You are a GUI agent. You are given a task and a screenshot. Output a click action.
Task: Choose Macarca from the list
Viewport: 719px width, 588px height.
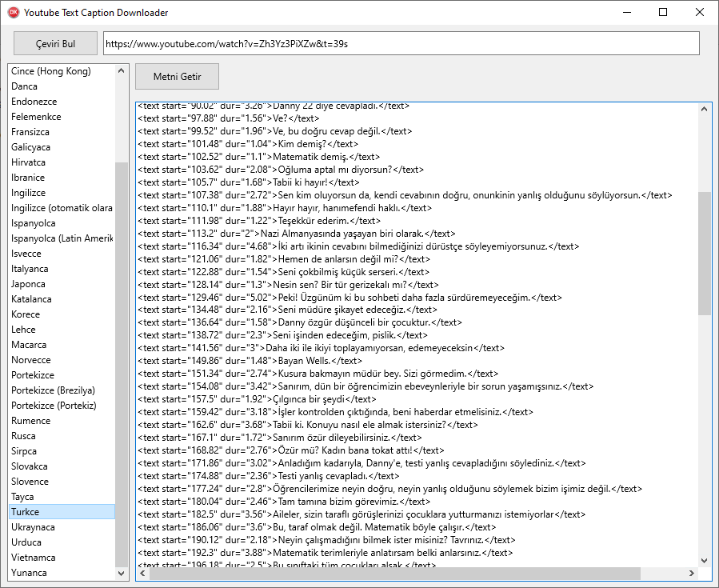coord(62,345)
